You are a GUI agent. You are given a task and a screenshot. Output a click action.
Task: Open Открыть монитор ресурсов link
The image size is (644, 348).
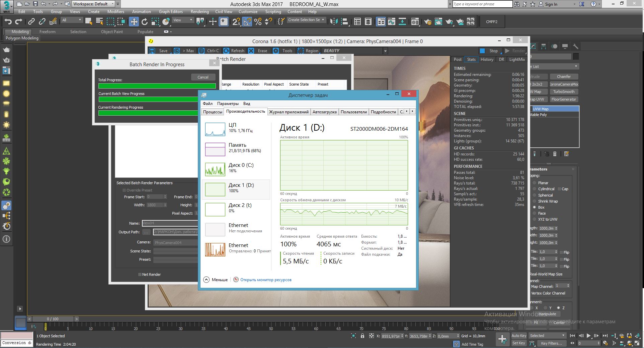coord(266,280)
